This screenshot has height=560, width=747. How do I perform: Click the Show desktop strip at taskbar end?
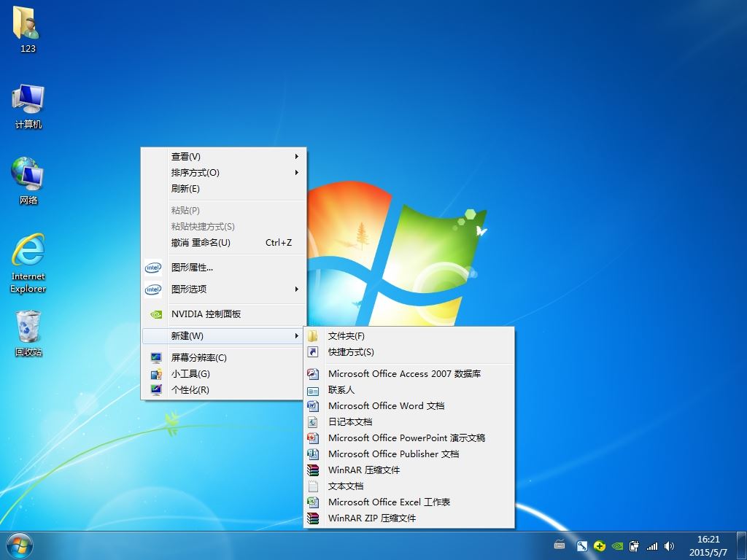[743, 545]
